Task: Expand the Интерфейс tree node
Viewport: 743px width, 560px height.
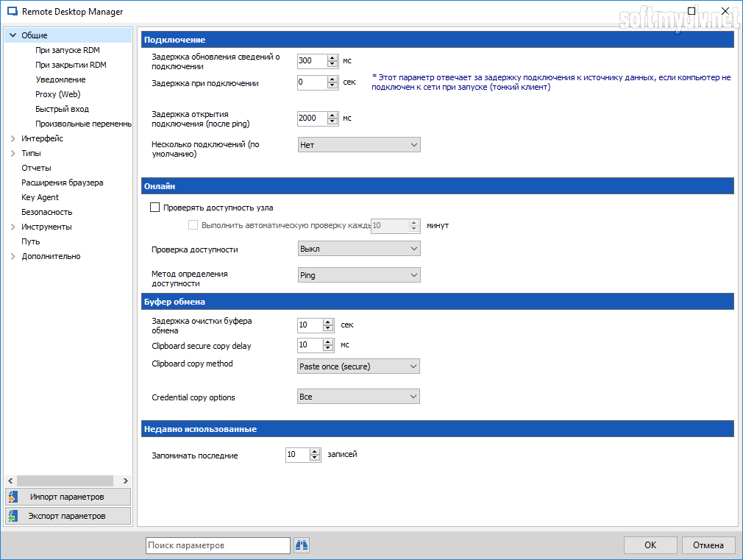Action: point(13,138)
